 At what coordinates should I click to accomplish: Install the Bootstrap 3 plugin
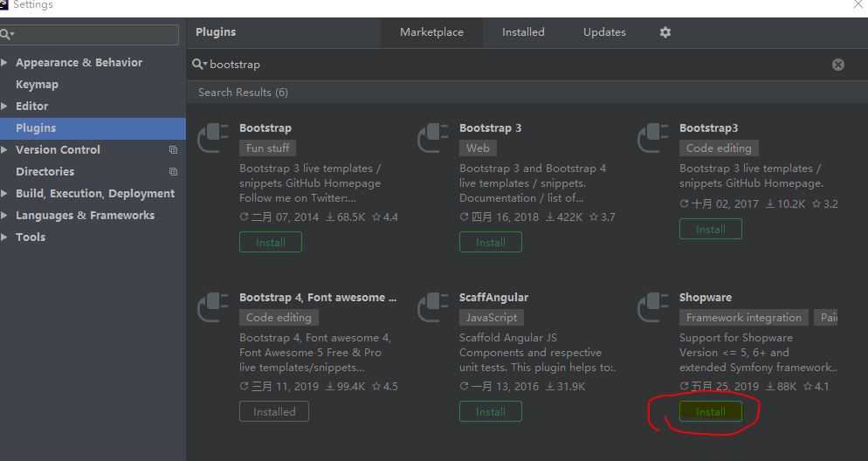[x=491, y=243]
